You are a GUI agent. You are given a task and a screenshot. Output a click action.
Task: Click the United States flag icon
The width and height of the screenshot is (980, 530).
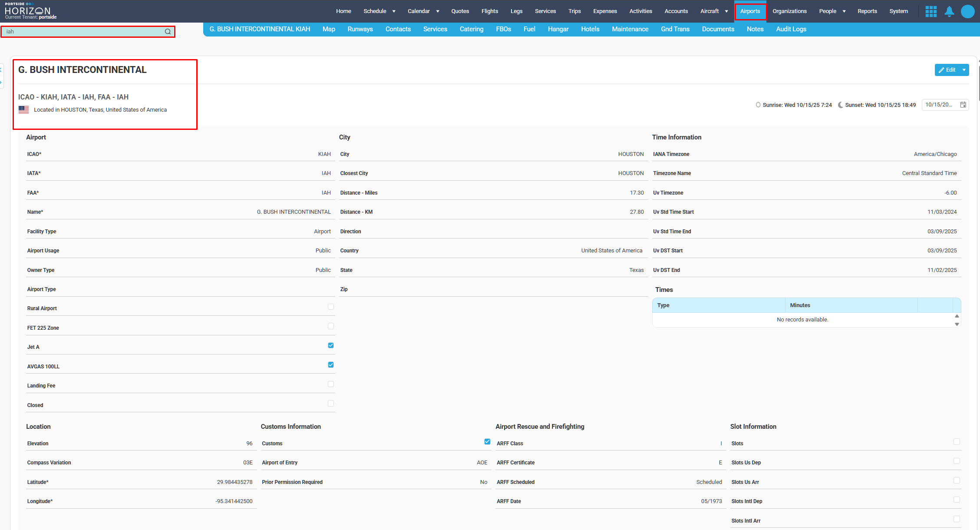tap(24, 110)
